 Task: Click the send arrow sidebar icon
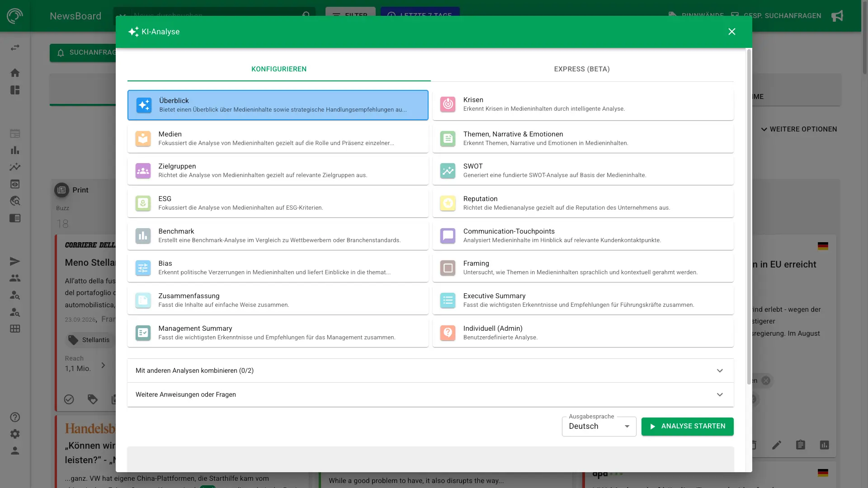tap(15, 261)
